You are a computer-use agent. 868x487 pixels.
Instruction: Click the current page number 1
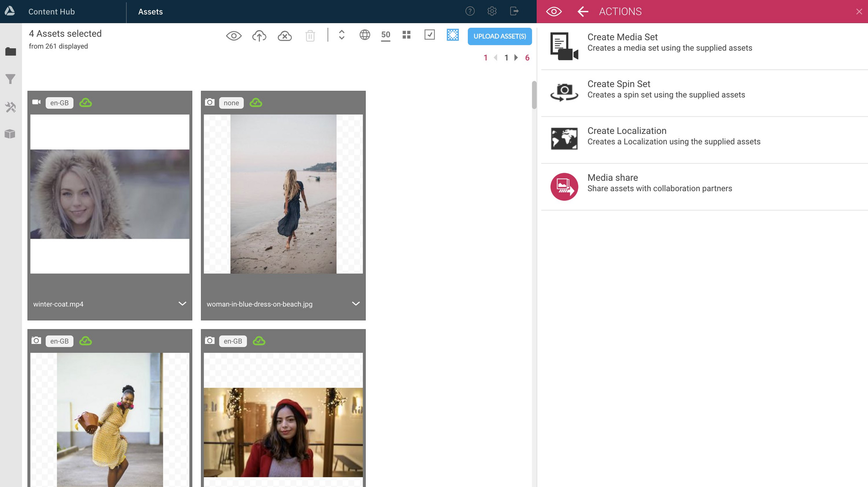(x=506, y=58)
